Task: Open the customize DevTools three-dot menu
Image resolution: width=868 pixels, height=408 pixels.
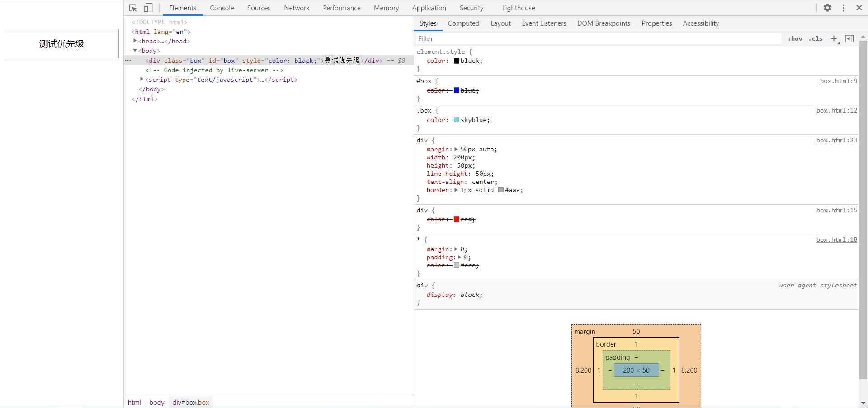Action: pos(844,8)
